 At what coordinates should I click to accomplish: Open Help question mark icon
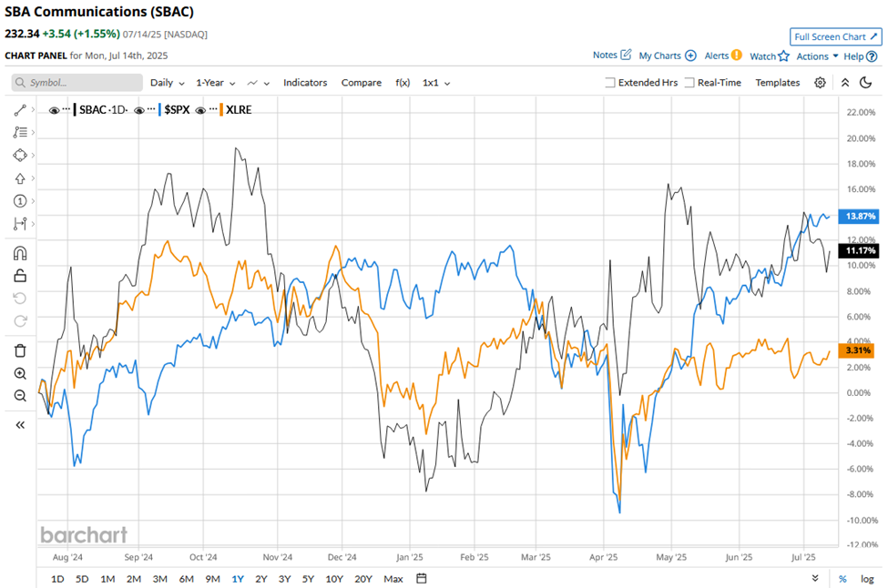[873, 56]
